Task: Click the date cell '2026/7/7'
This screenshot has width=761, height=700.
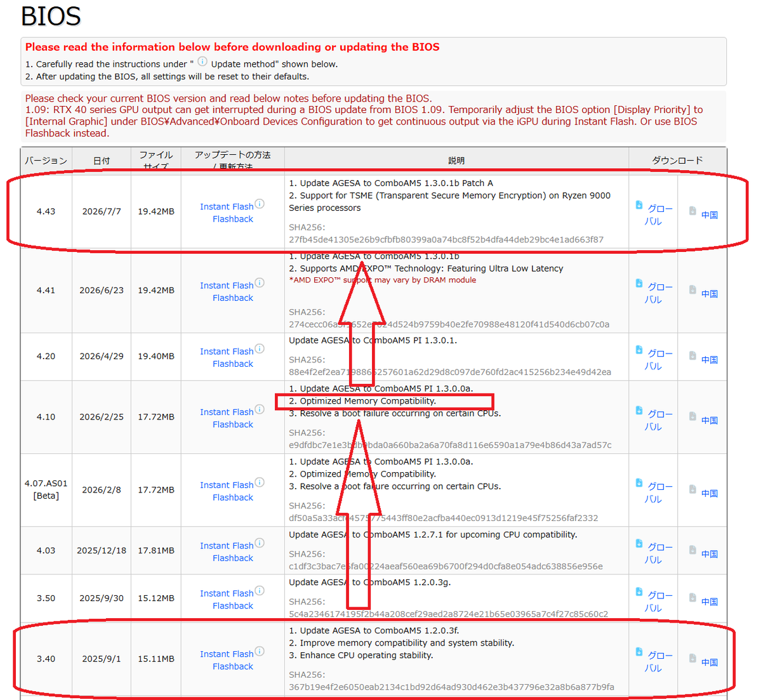Action: [x=102, y=212]
